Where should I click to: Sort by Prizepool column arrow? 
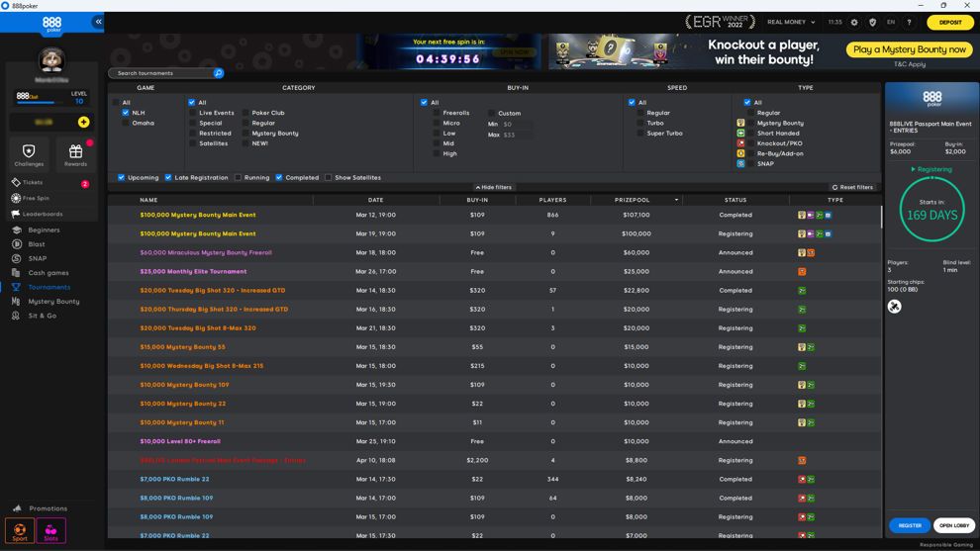pos(676,200)
